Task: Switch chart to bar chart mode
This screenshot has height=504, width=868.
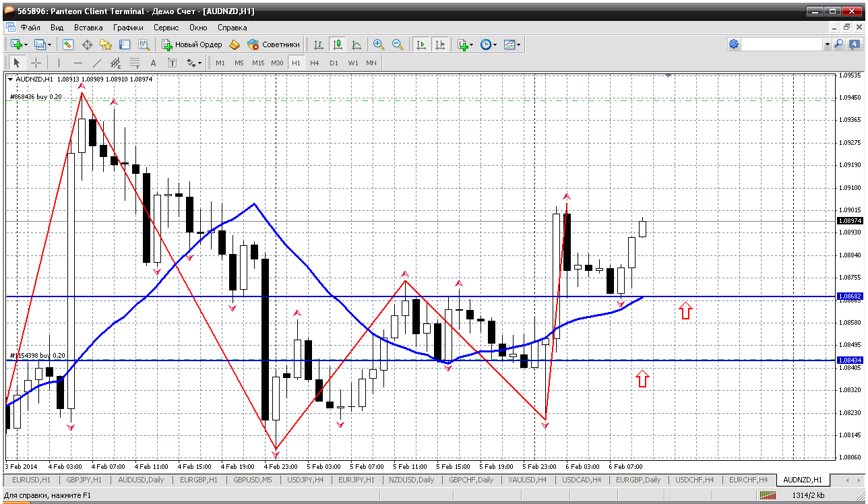Action: click(x=319, y=44)
